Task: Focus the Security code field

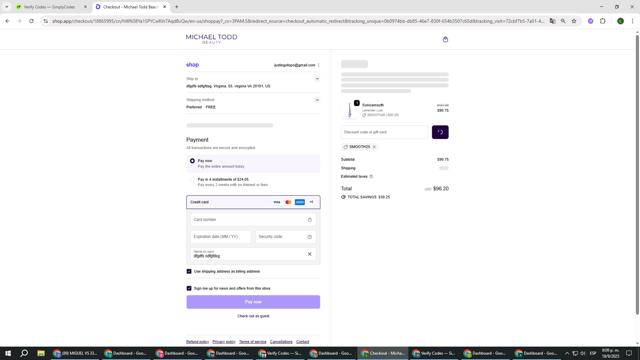Action: (285, 237)
